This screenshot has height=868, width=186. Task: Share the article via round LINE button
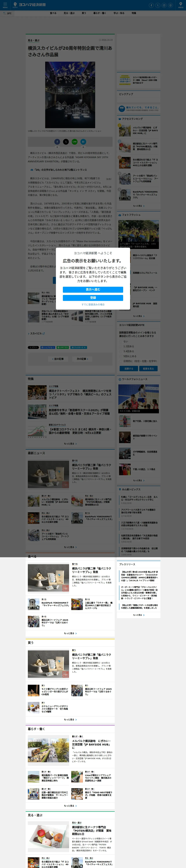(x=75, y=142)
